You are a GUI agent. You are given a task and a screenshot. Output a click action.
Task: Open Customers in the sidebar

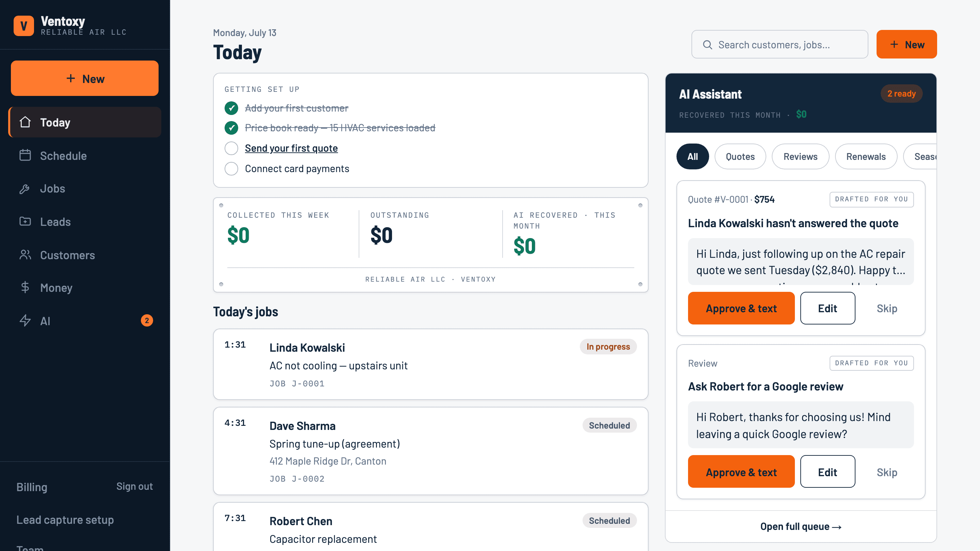click(84, 255)
